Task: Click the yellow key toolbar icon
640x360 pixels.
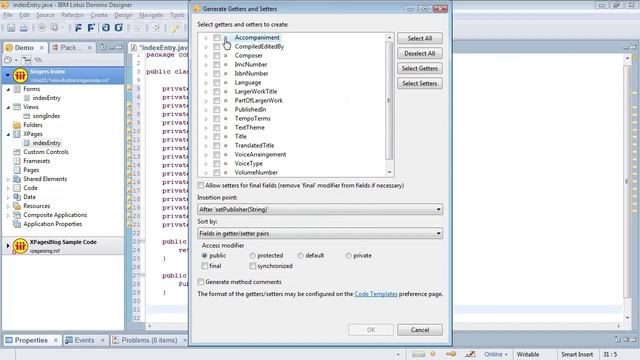Action: (x=175, y=28)
